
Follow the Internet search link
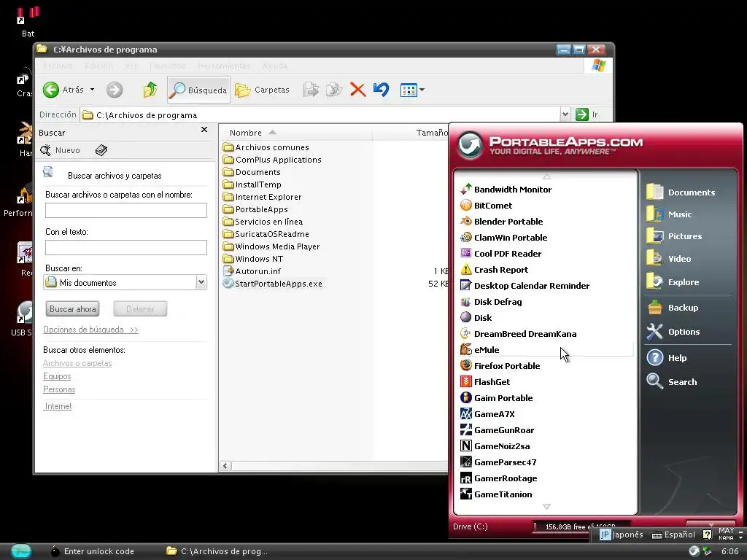coord(58,406)
